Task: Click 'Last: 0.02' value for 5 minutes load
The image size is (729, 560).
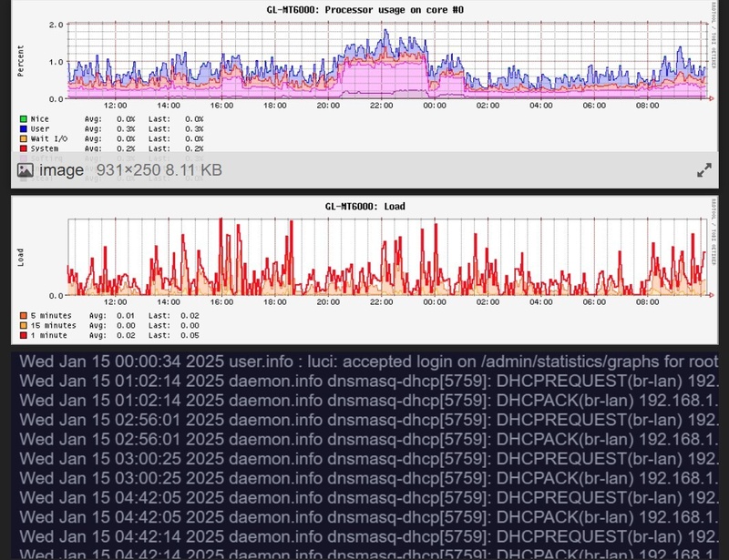Action: coord(174,316)
